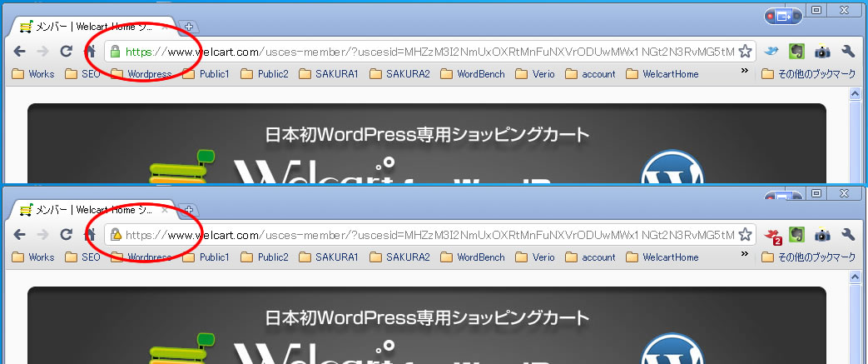This screenshot has width=868, height=364.
Task: Open Evernote elephant extension in green-padlock window
Action: (796, 52)
